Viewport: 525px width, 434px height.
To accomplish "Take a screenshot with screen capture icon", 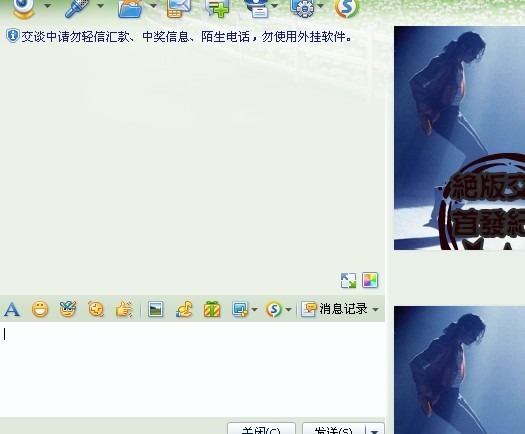I will [x=240, y=309].
